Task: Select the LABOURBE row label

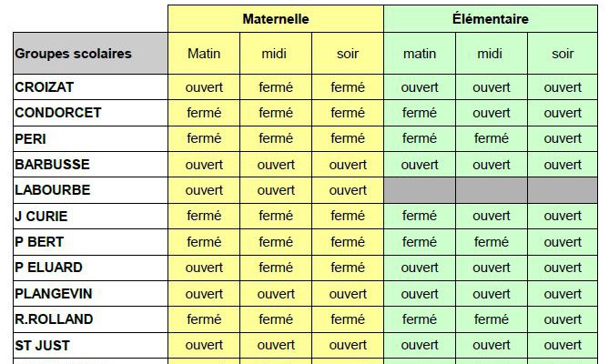Action: tap(90, 190)
